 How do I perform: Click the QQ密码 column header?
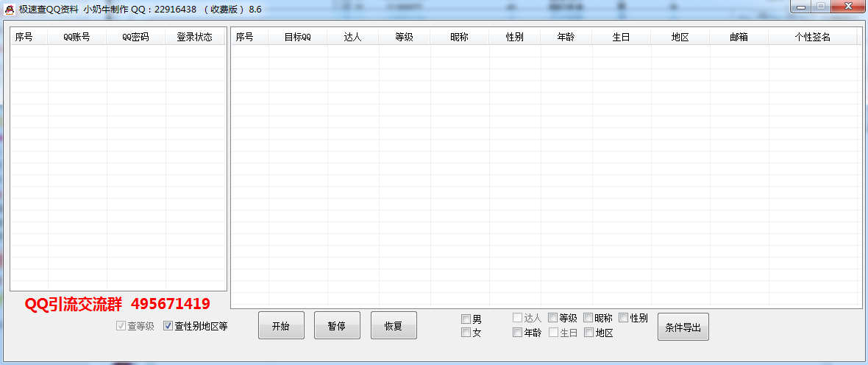(135, 37)
